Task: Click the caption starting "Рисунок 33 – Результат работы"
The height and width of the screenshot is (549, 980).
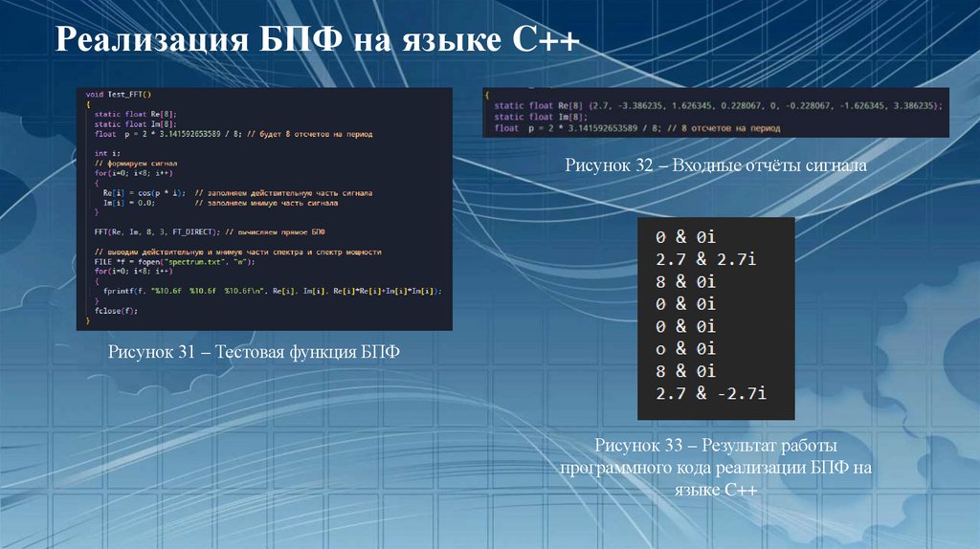Action: [716, 467]
